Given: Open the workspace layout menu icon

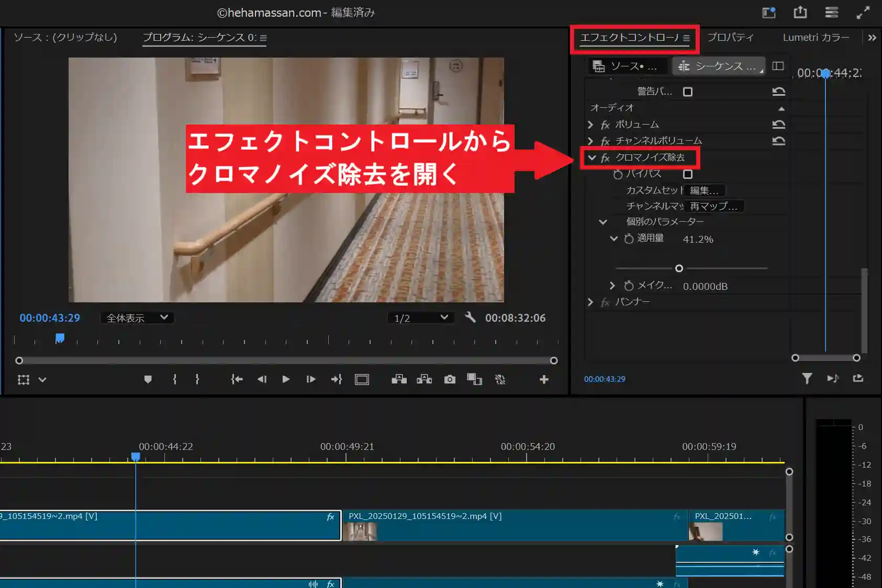Looking at the screenshot, I should point(832,12).
